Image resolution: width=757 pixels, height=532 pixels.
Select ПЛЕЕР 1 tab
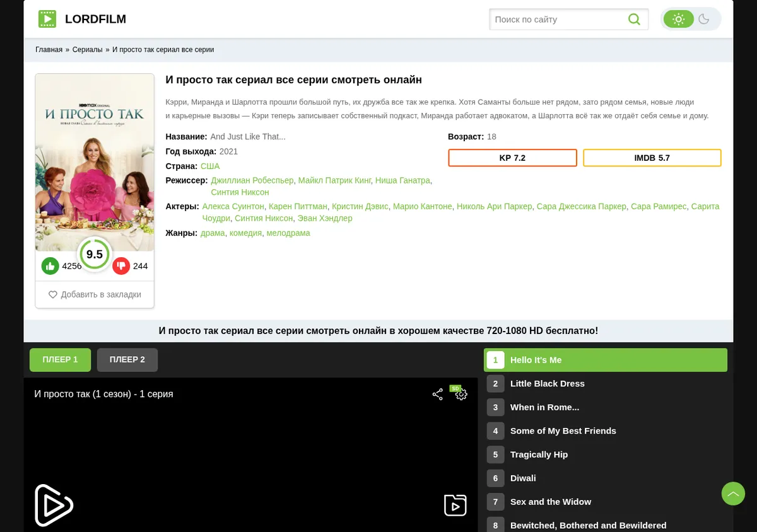pos(61,360)
